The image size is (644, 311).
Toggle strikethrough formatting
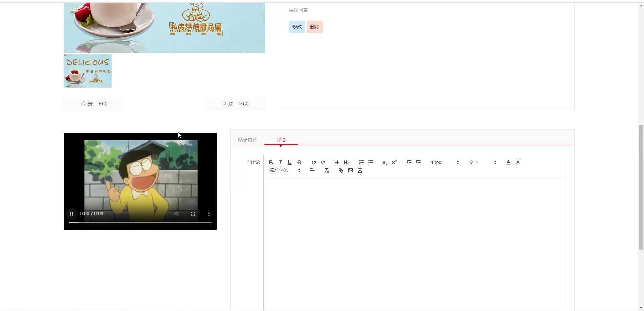[299, 162]
